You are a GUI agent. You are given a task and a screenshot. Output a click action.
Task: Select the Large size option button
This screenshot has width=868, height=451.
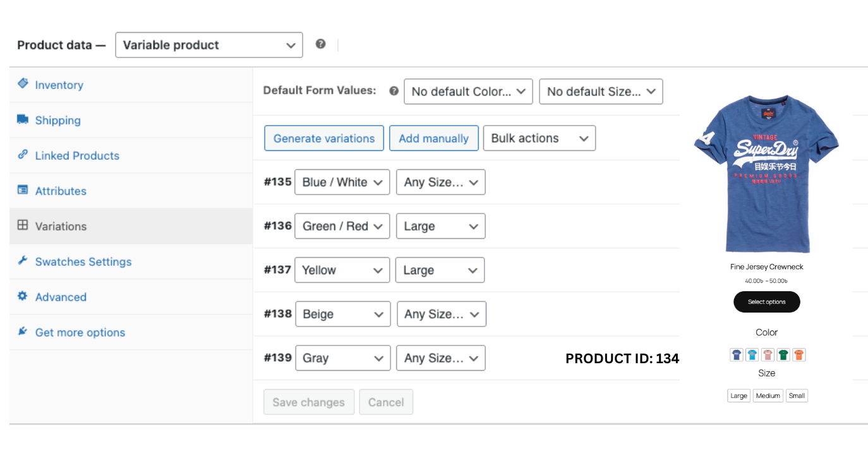click(x=738, y=396)
